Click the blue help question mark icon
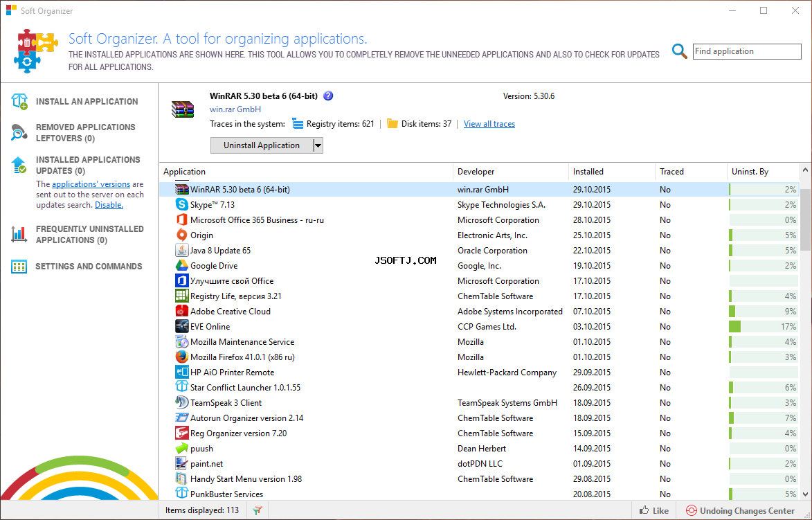 328,96
